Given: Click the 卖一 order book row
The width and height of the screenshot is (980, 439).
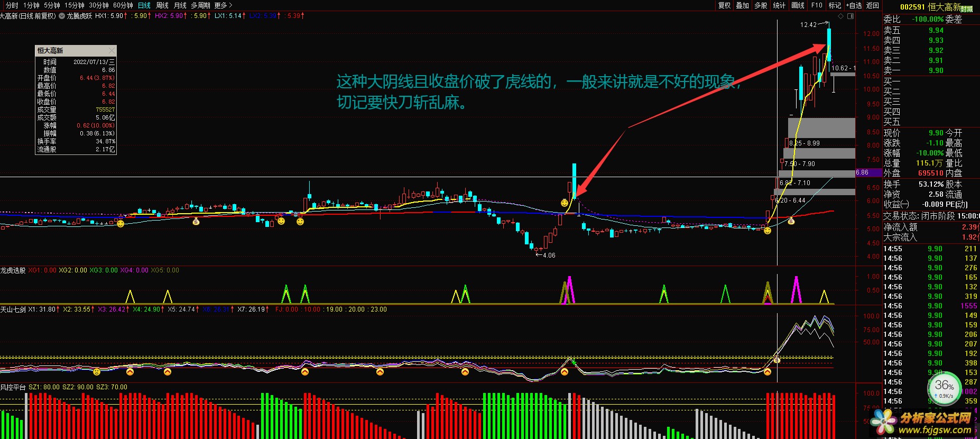Looking at the screenshot, I should click(931, 70).
